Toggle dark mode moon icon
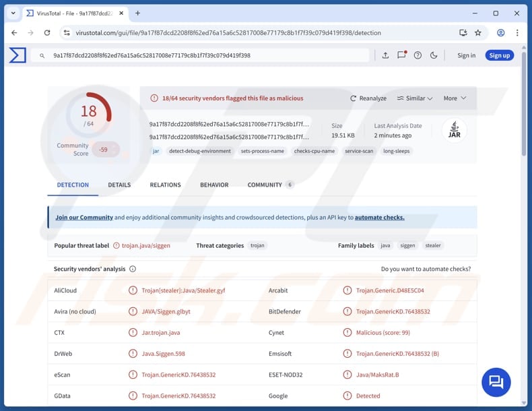 click(434, 55)
